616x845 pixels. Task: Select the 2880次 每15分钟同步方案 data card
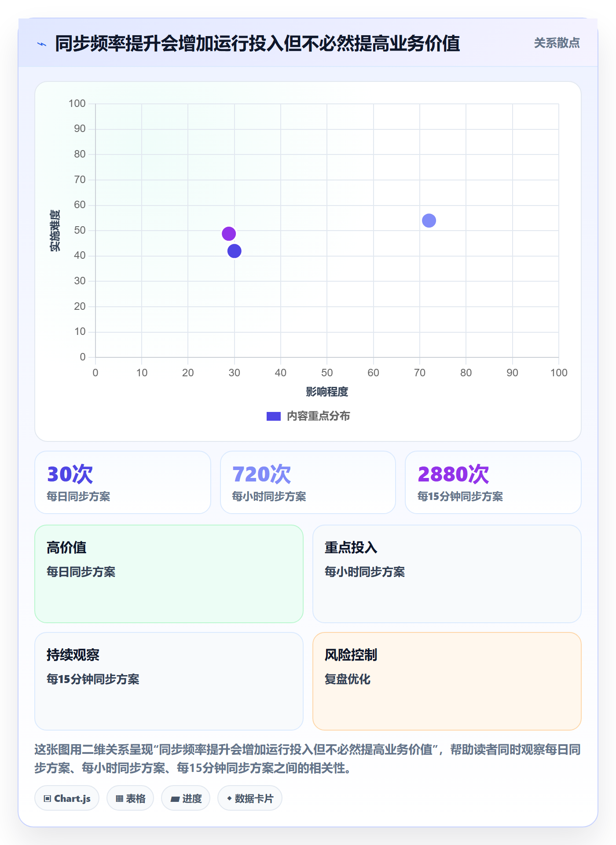pyautogui.click(x=493, y=482)
